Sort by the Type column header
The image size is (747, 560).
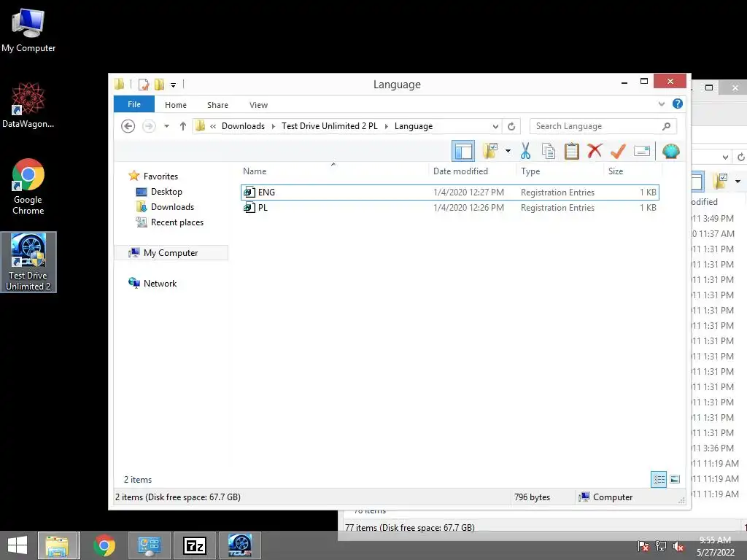point(560,171)
